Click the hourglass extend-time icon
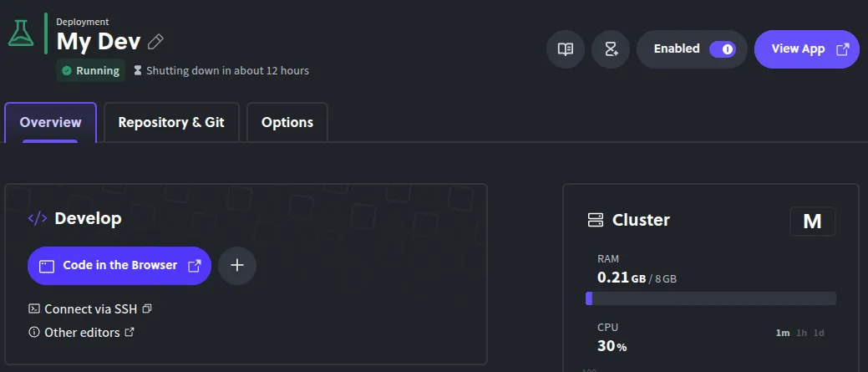868x372 pixels. point(611,49)
